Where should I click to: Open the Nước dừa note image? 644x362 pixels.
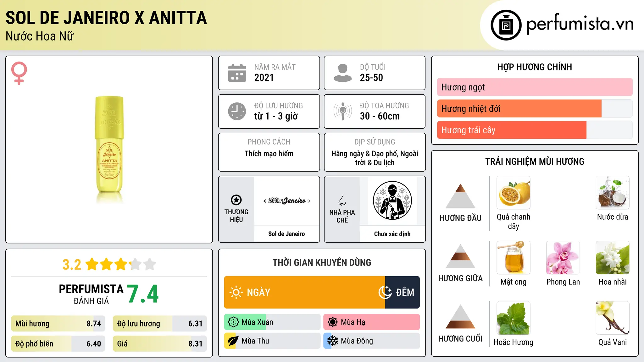coord(613,193)
